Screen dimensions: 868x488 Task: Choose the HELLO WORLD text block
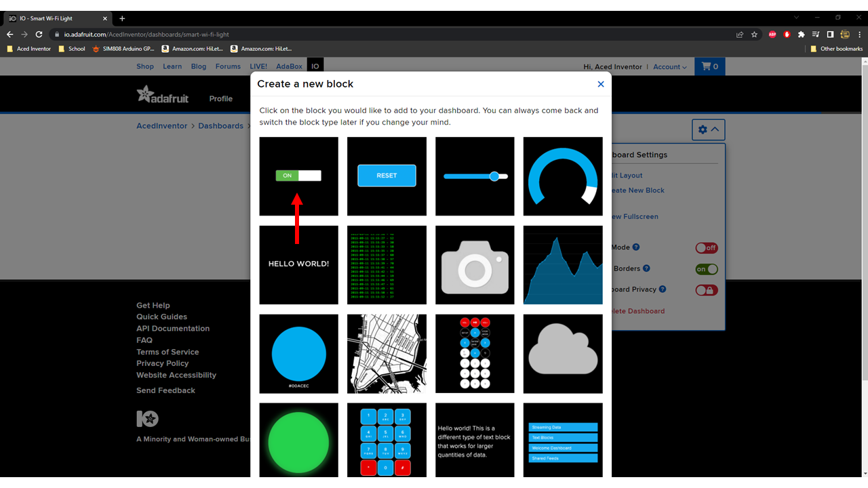point(298,265)
